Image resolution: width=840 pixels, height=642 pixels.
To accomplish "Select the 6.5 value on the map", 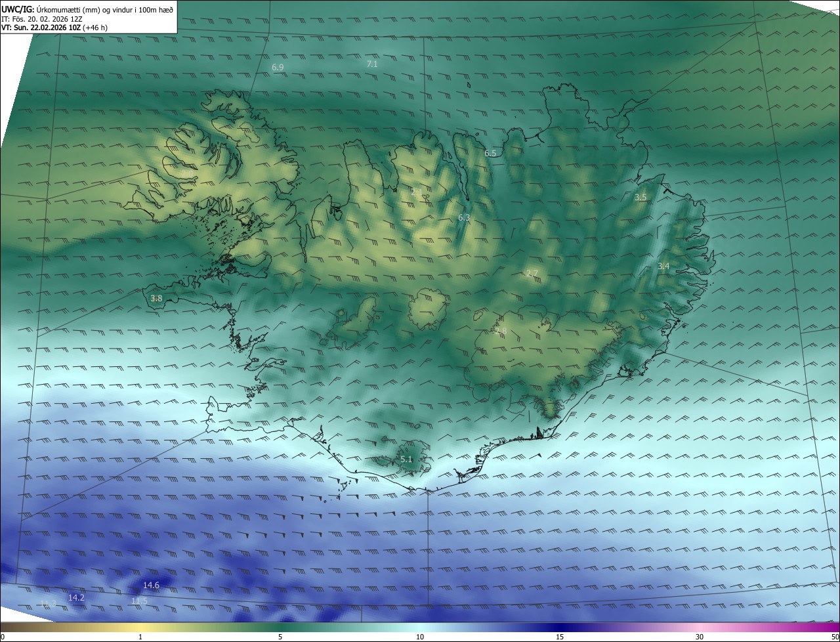I will coord(490,153).
